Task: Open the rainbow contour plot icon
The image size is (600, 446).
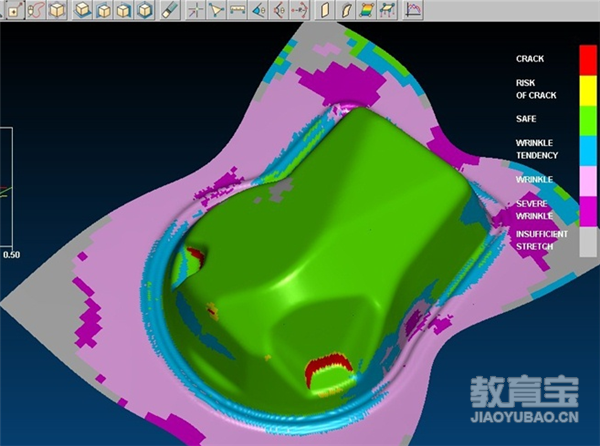Action: pyautogui.click(x=366, y=10)
